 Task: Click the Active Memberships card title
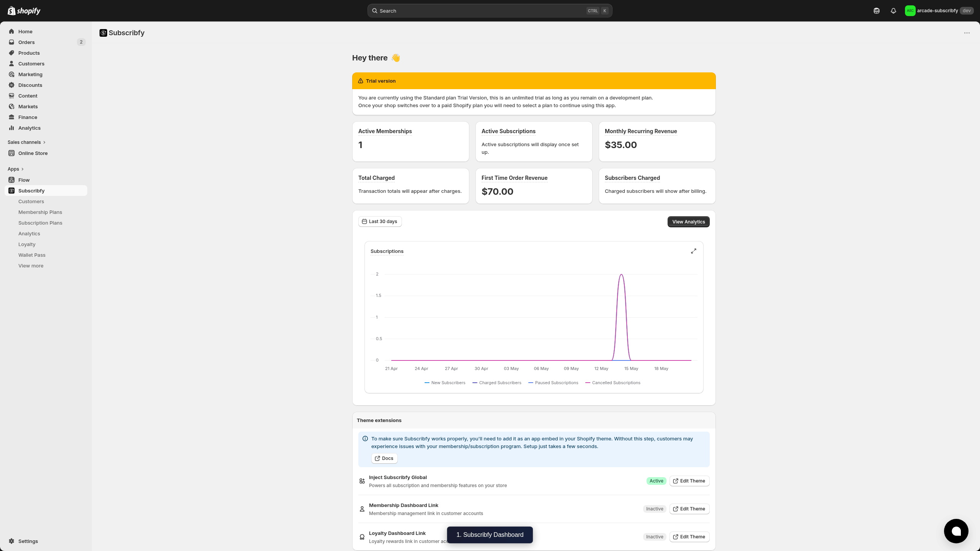[x=385, y=131]
